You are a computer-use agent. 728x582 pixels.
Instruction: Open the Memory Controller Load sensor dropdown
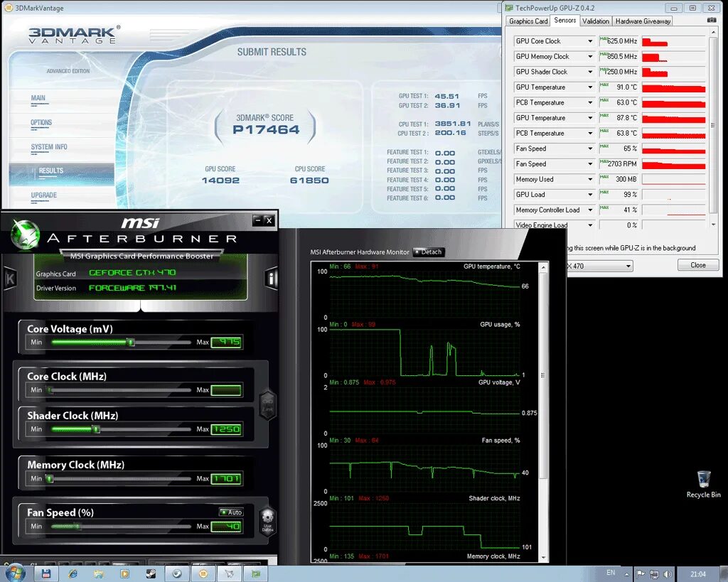coord(590,210)
